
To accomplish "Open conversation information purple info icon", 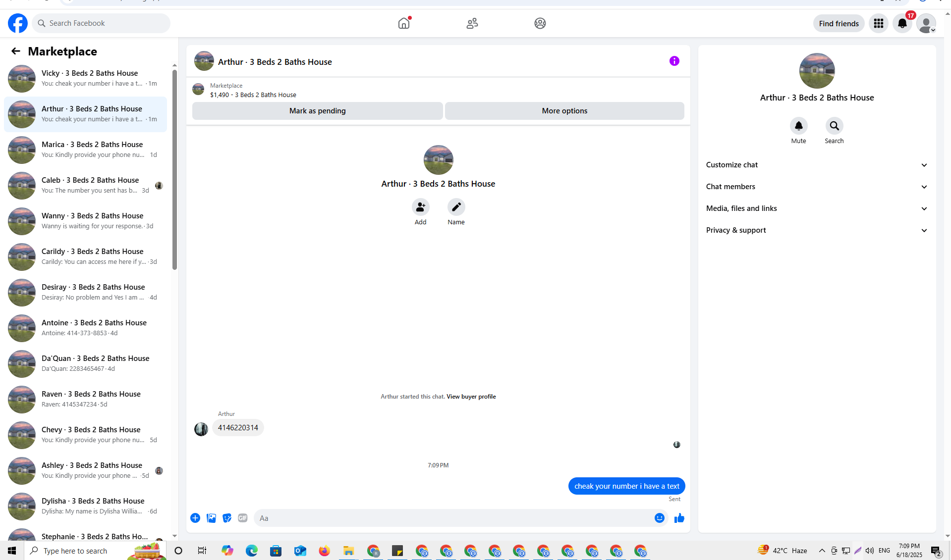I will (x=674, y=61).
